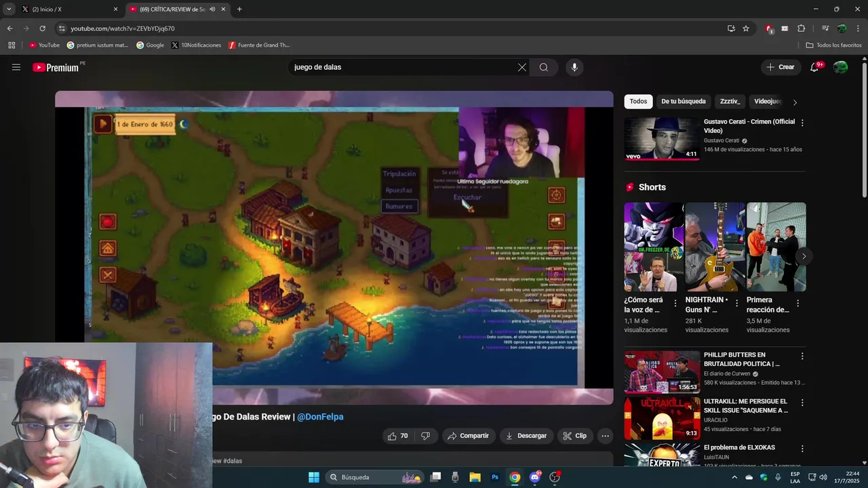Open options for ULTRAKILL video

coord(802,403)
